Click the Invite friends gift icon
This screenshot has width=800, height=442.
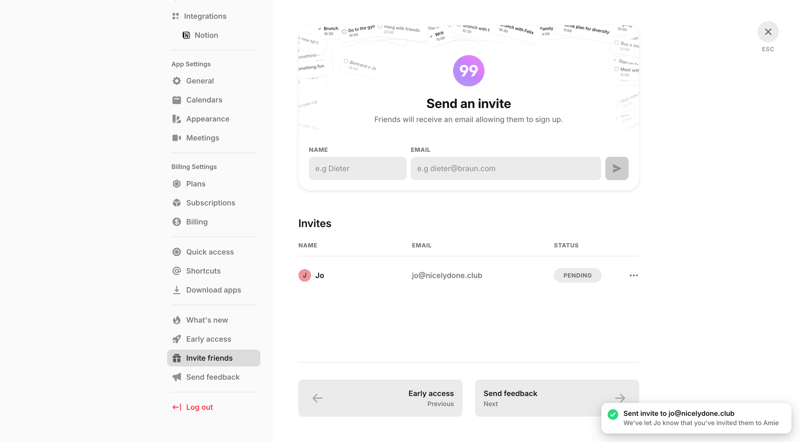coord(177,358)
